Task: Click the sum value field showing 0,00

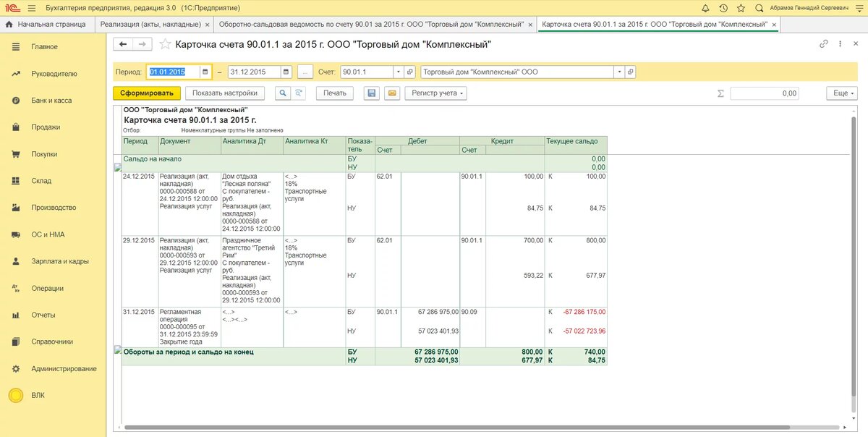Action: coord(765,93)
